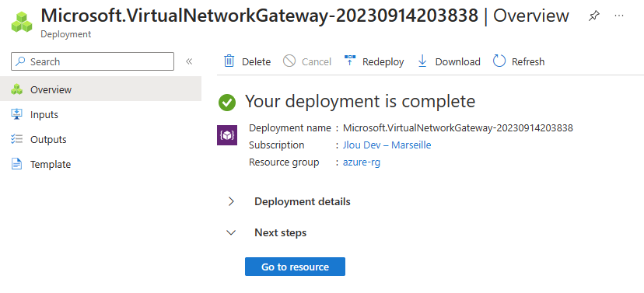The height and width of the screenshot is (293, 644).
Task: Click the Download toolbar label
Action: click(457, 61)
